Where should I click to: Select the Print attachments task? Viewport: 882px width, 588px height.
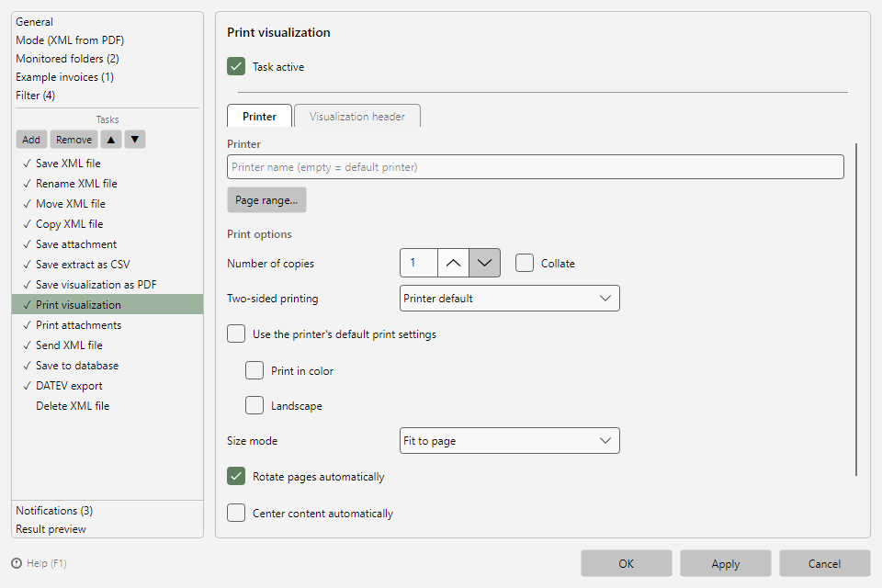click(x=107, y=325)
